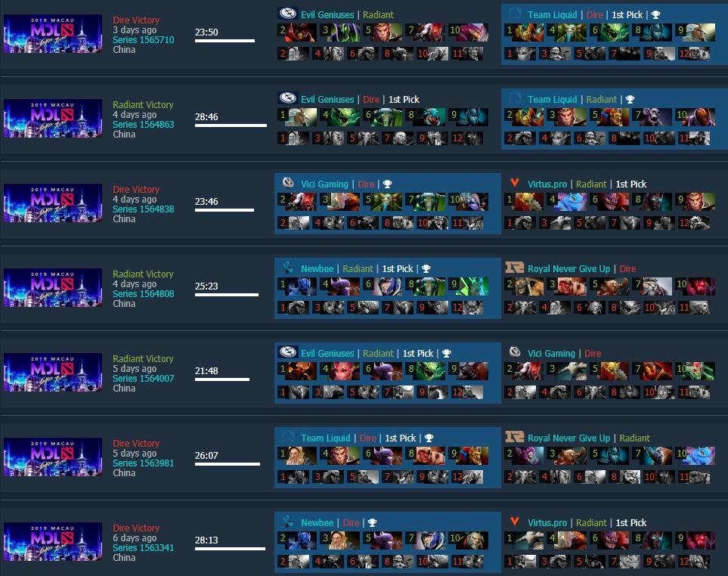Open Series 1565710 link
The image size is (728, 576).
point(144,40)
